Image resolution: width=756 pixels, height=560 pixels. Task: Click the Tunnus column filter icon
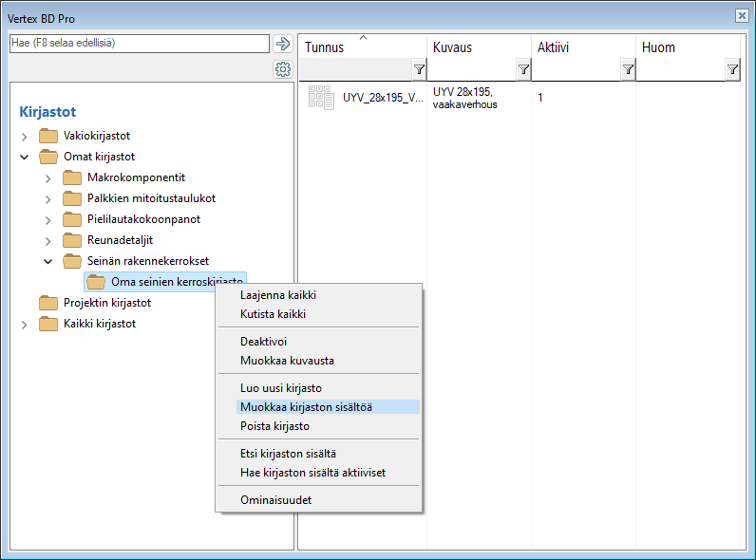click(419, 69)
